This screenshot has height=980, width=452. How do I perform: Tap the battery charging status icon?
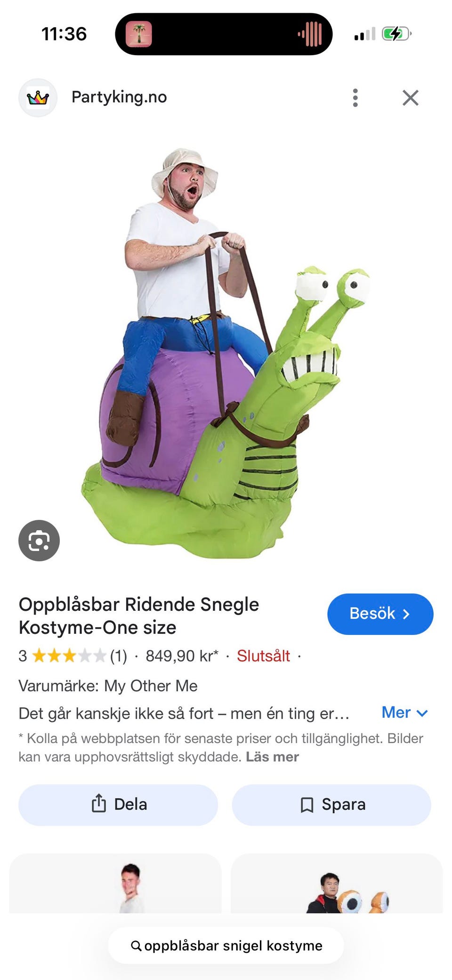396,34
